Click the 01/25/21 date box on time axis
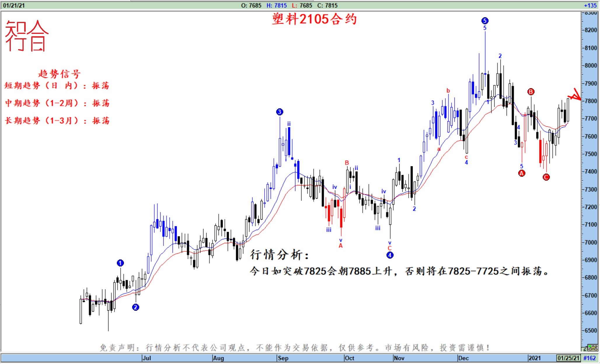 point(568,358)
